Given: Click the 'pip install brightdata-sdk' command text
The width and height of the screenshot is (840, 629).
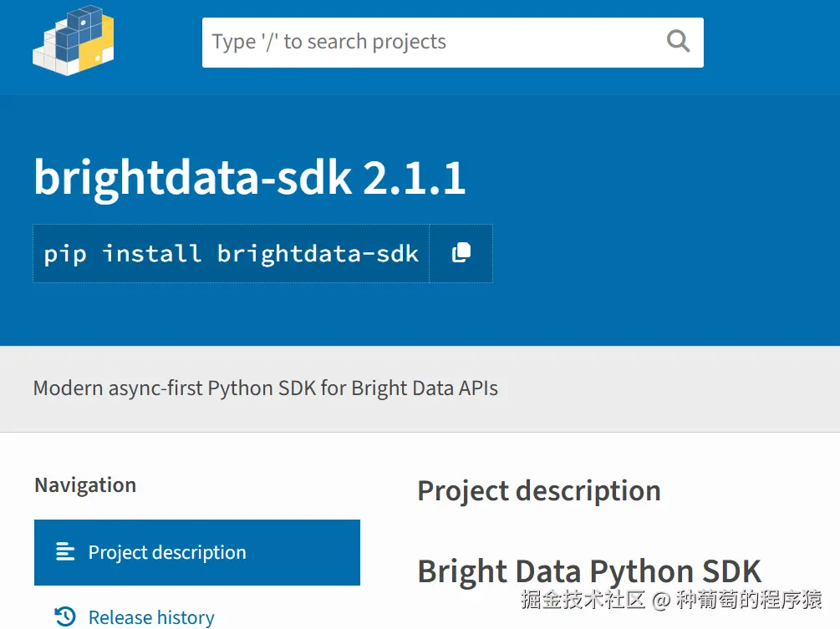Looking at the screenshot, I should coord(231,254).
